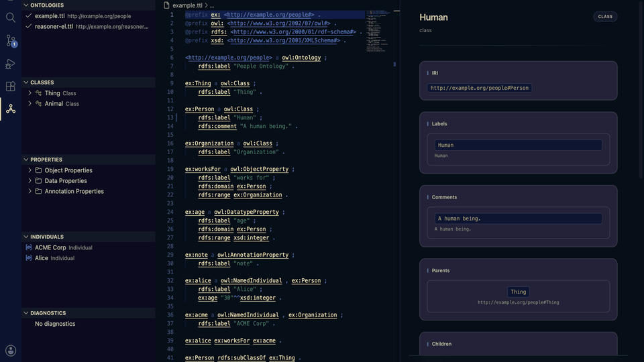The image size is (644, 362).
Task: Select the ontology graph icon in activity bar
Action: pyautogui.click(x=11, y=109)
